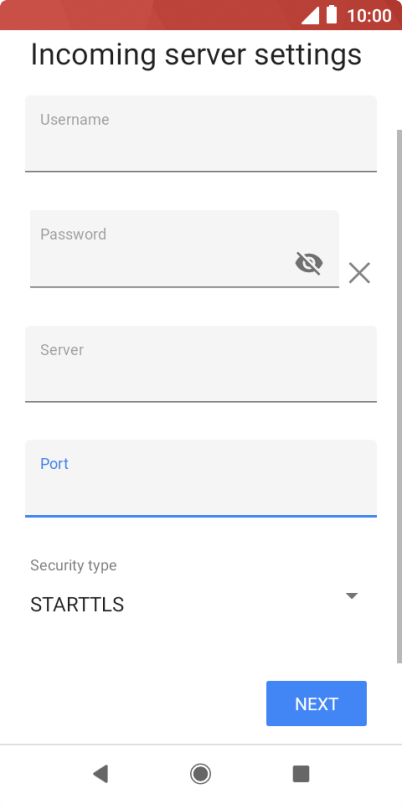Tap the 10:00 clock in status bar
This screenshot has width=402, height=804.
tap(369, 15)
